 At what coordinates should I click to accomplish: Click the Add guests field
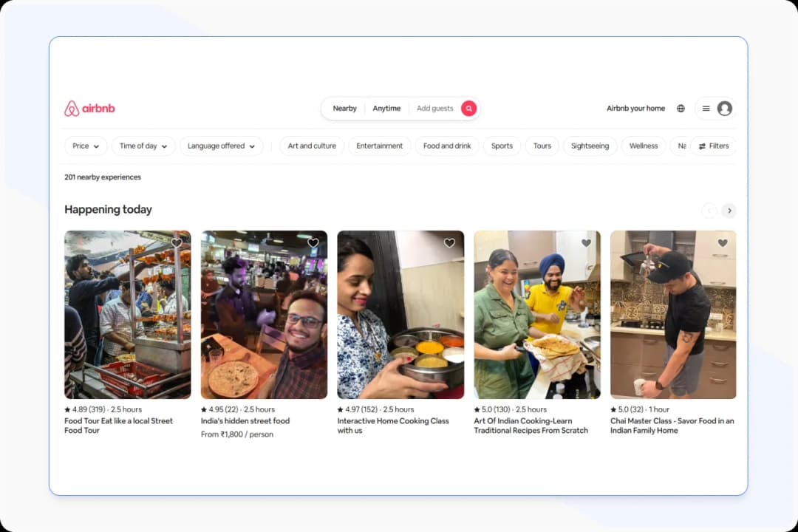pyautogui.click(x=434, y=108)
